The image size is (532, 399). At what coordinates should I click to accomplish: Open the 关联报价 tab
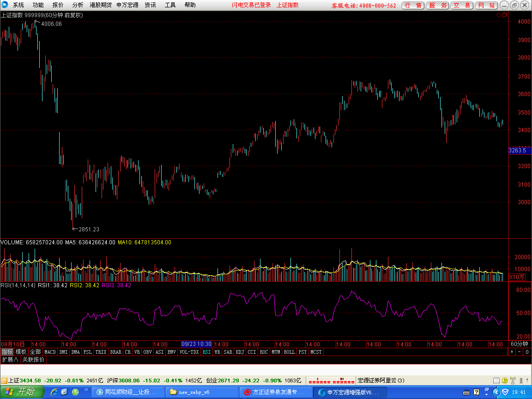(x=33, y=359)
